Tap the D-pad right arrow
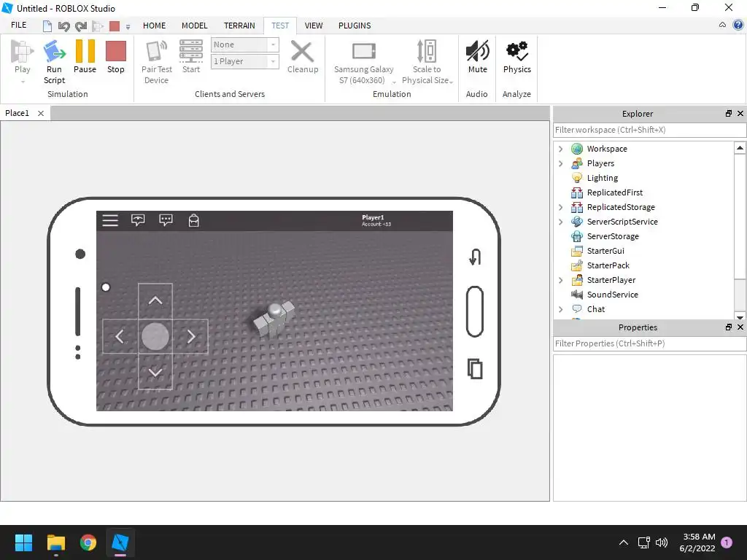Screen dimensions: 747x560 [x=190, y=336]
